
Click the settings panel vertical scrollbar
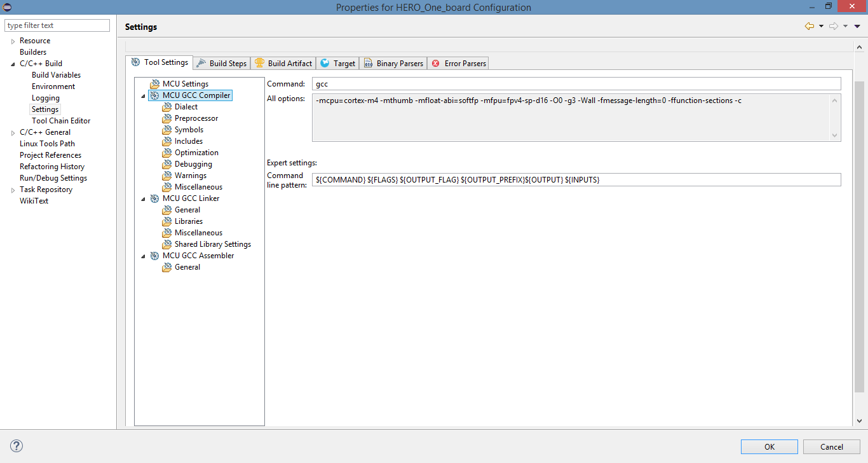pos(859,235)
